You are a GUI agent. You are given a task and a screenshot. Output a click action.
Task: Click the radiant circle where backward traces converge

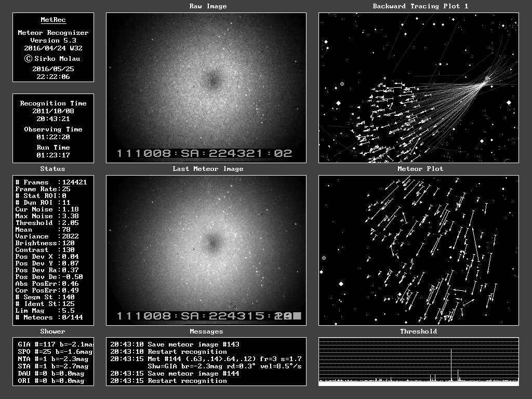click(x=487, y=78)
